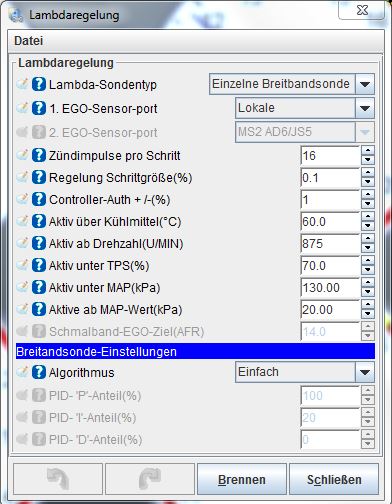Click the note icon beside Controller-Auth
The image size is (392, 504).
tap(22, 199)
